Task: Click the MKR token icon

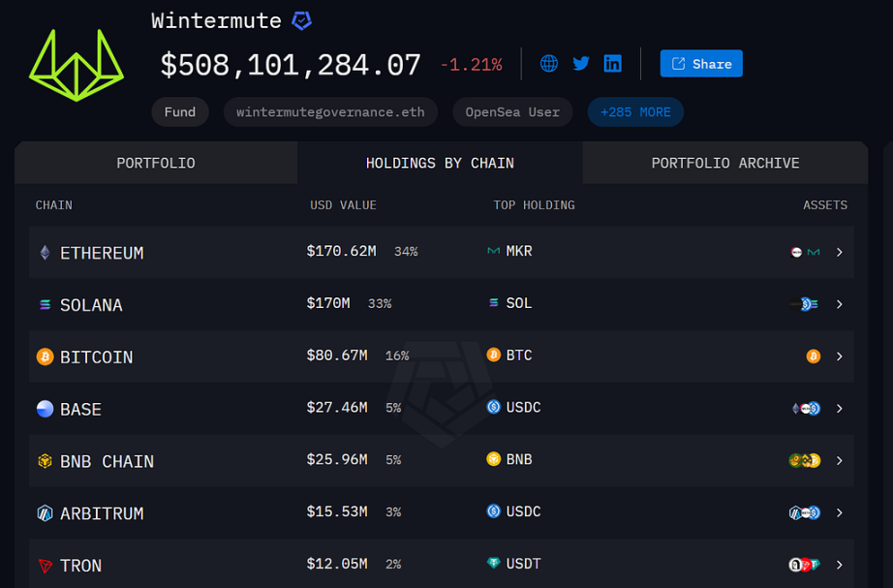Action: (x=494, y=251)
